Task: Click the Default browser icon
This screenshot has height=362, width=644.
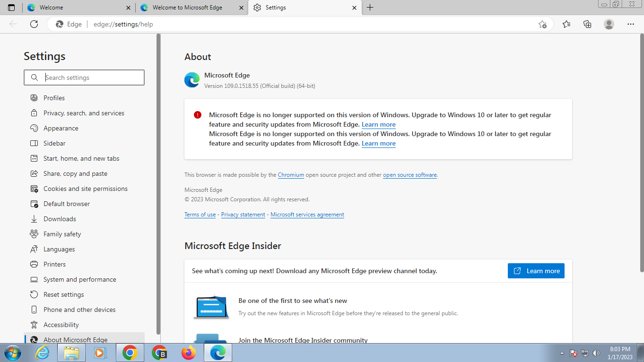Action: [x=34, y=204]
